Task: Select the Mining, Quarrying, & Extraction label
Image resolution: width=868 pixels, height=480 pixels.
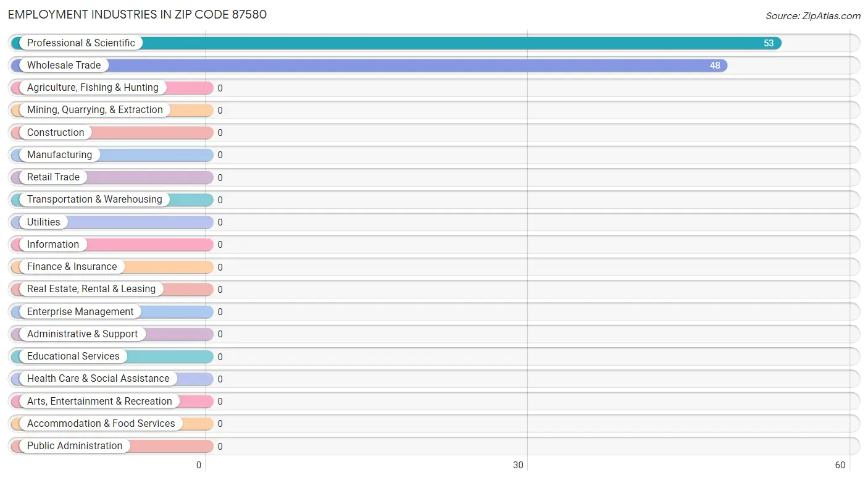Action: point(95,110)
